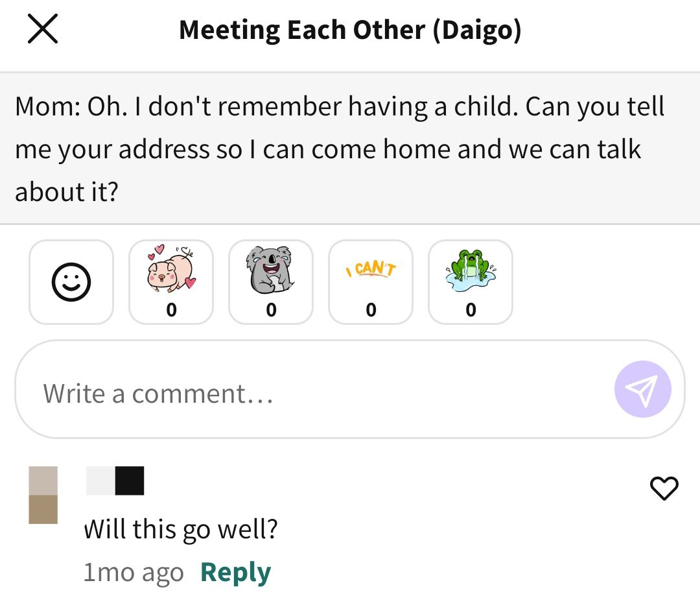Click the 1mo ago timestamp
700x609 pixels.
pyautogui.click(x=134, y=573)
